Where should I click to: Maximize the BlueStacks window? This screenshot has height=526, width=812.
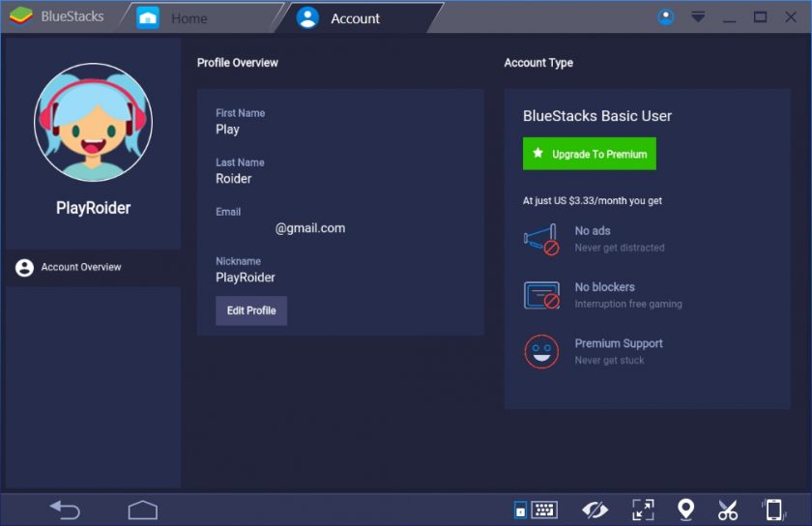(x=760, y=17)
